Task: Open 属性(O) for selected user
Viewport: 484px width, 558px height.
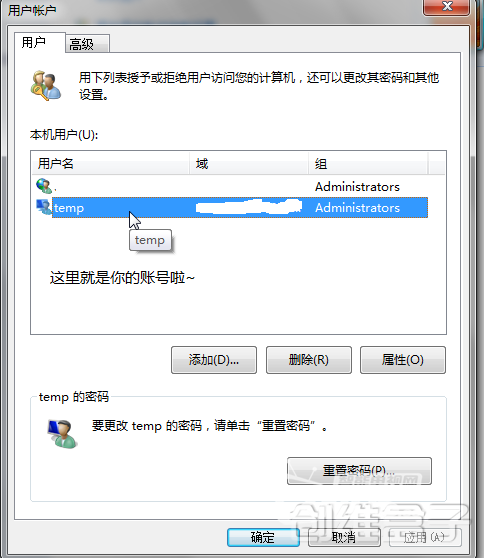Action: 403,360
